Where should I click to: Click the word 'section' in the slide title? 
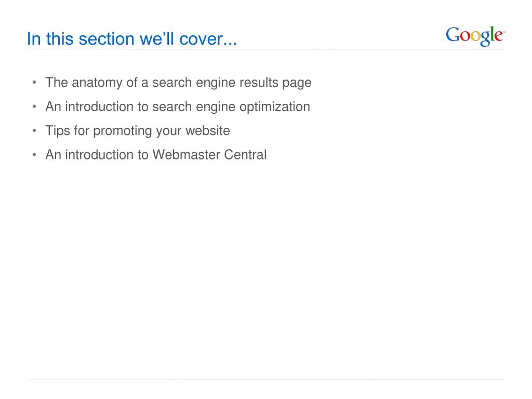pos(107,38)
